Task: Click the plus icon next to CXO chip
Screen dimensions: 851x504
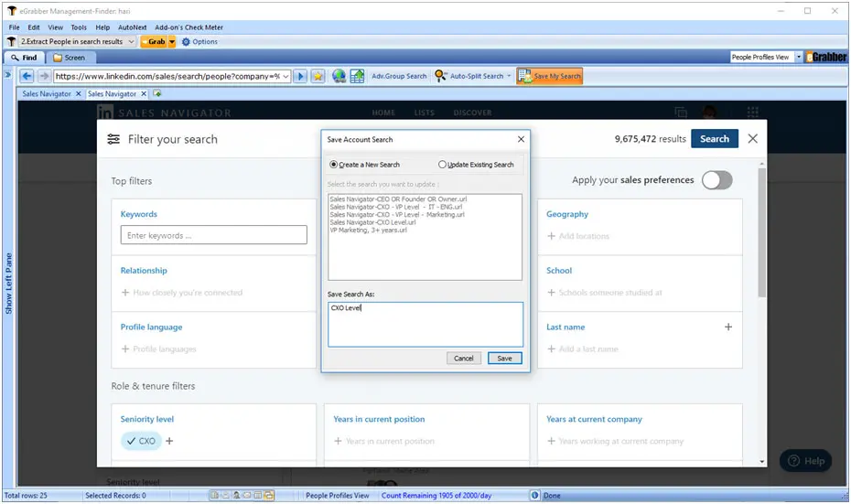Action: (x=169, y=441)
